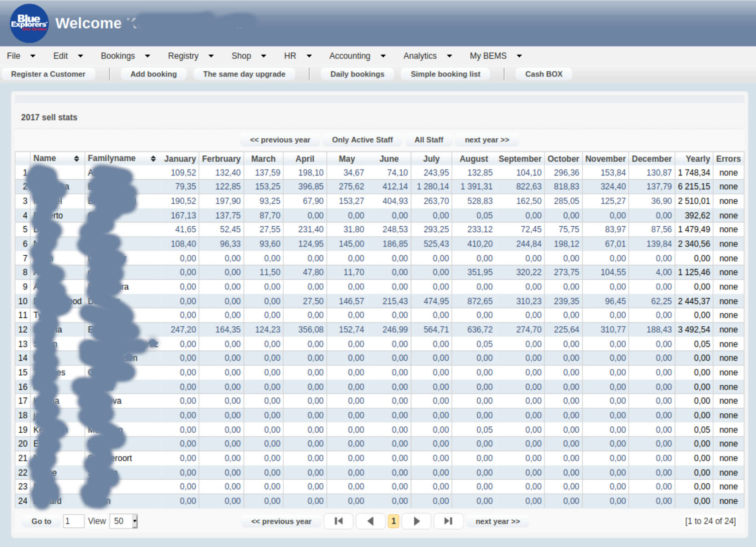Click the December column header

coord(651,159)
